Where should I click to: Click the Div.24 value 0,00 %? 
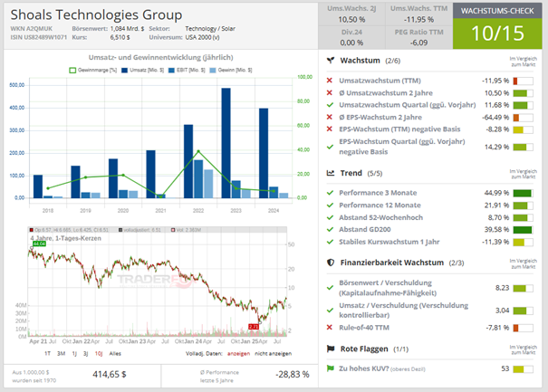[x=351, y=43]
